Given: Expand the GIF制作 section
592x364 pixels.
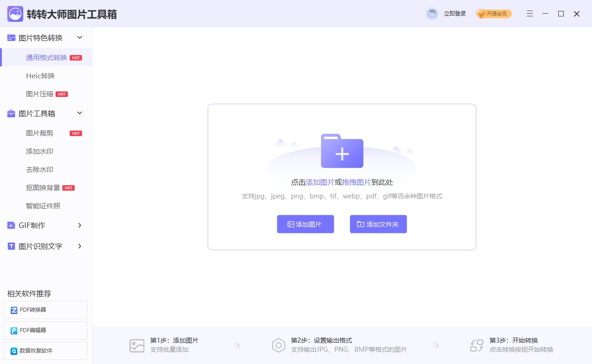Looking at the screenshot, I should click(80, 225).
